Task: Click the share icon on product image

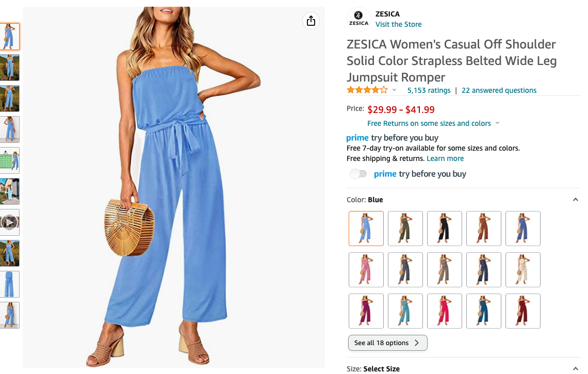Action: 311,21
